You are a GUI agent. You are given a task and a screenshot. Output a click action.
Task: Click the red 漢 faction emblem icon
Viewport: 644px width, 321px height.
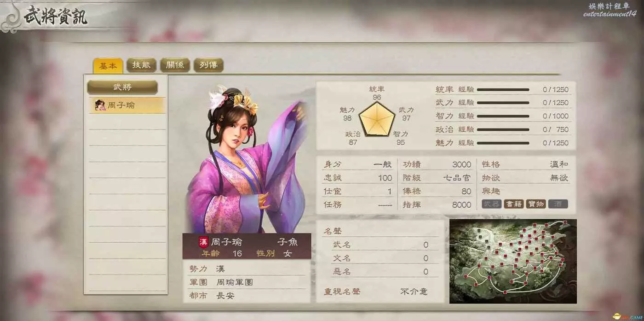tap(203, 242)
